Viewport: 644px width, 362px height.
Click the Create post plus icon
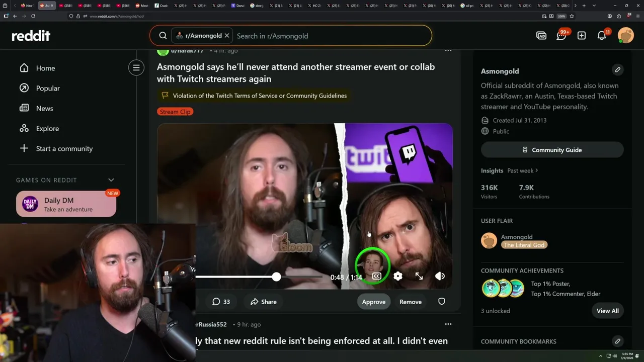pos(582,36)
